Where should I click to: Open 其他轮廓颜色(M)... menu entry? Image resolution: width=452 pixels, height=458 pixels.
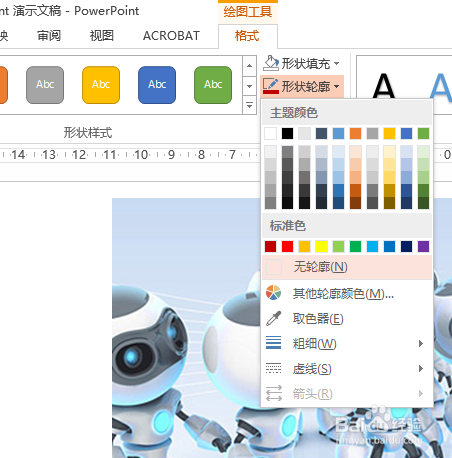(347, 293)
